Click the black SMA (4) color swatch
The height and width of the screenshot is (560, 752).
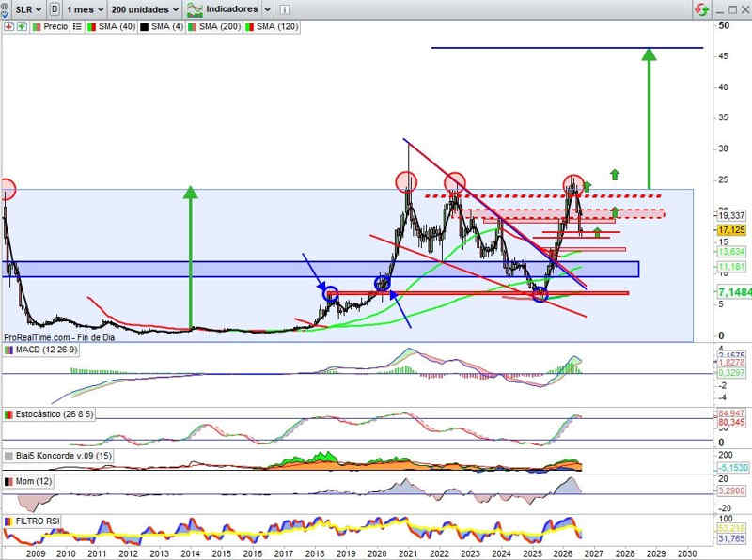(144, 27)
